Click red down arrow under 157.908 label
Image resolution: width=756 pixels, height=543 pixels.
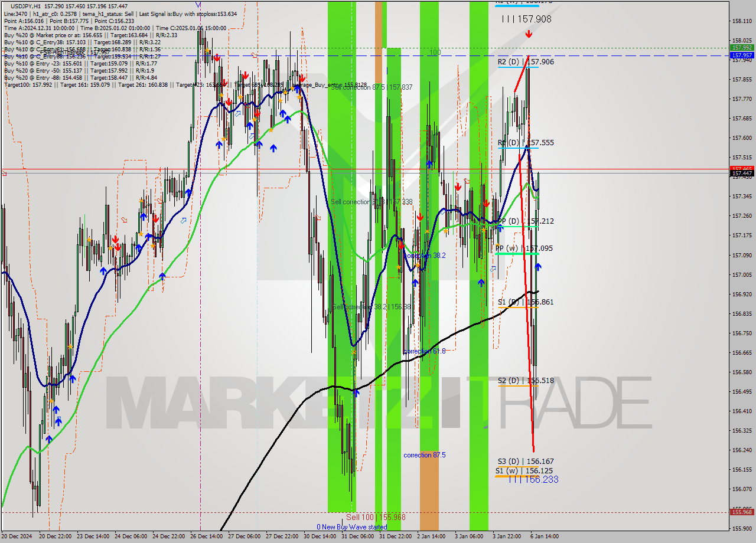coord(529,34)
